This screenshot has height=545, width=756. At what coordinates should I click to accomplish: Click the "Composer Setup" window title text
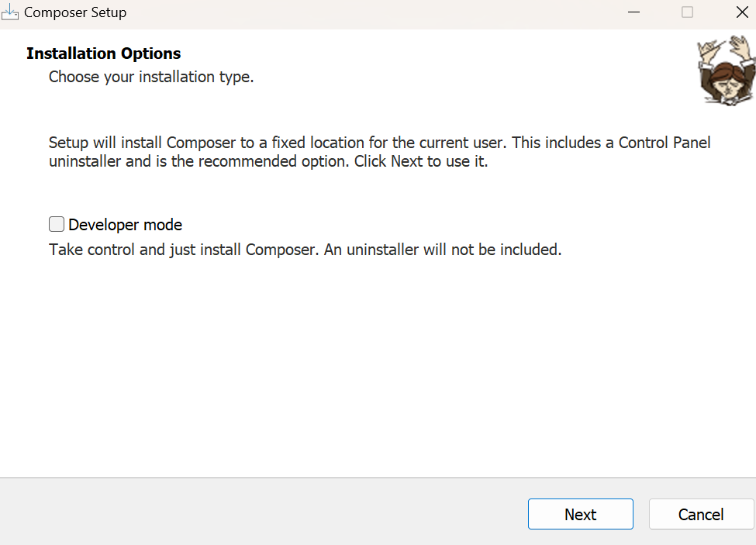(75, 13)
